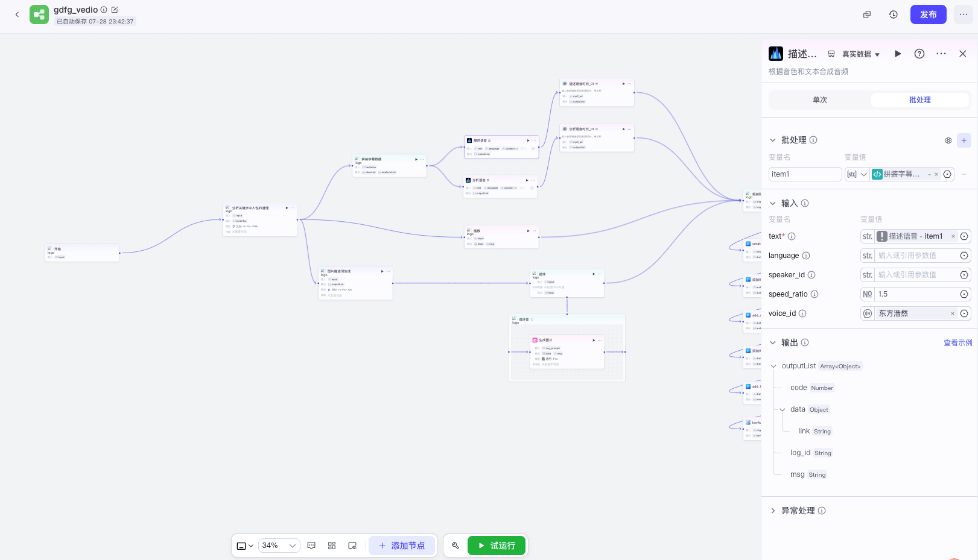Open the version history clock icon
Image resolution: width=978 pixels, height=560 pixels.
pos(894,14)
